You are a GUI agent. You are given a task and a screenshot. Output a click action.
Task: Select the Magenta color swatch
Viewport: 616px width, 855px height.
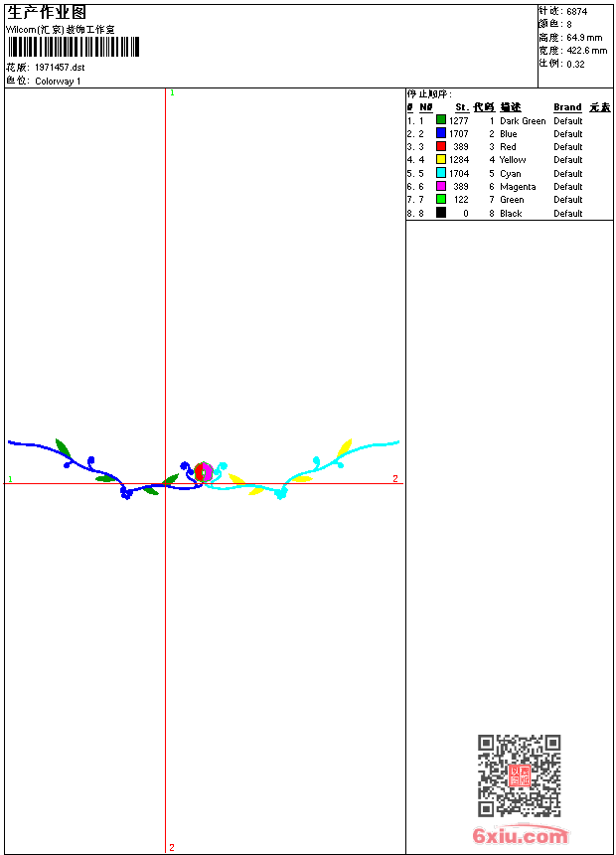441,186
